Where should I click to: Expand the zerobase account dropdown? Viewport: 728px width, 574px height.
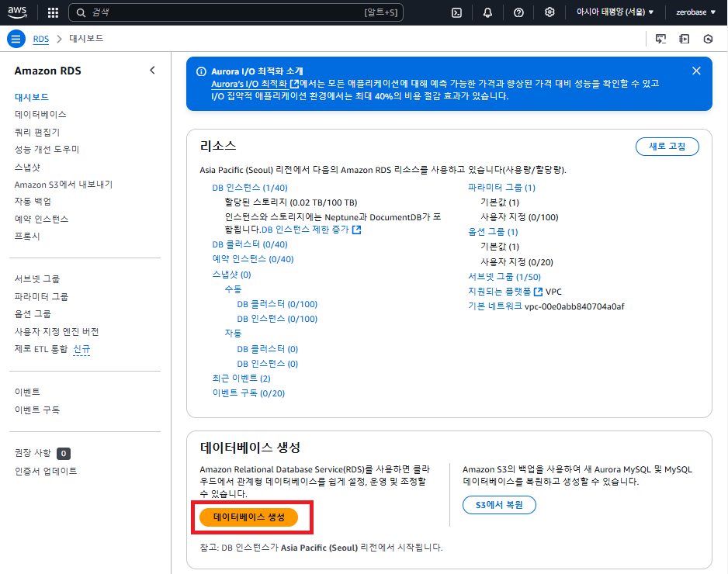695,12
